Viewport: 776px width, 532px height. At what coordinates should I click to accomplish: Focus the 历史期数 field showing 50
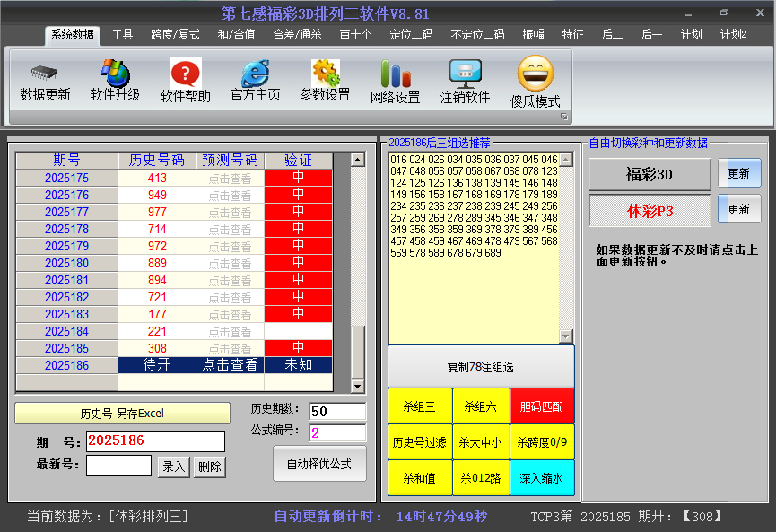tap(337, 411)
